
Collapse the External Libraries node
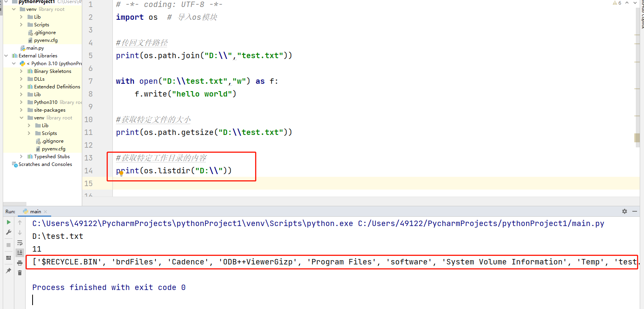point(6,56)
